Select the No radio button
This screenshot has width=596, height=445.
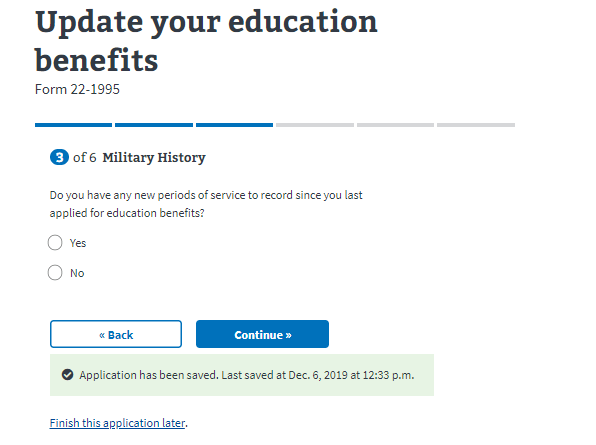point(55,272)
